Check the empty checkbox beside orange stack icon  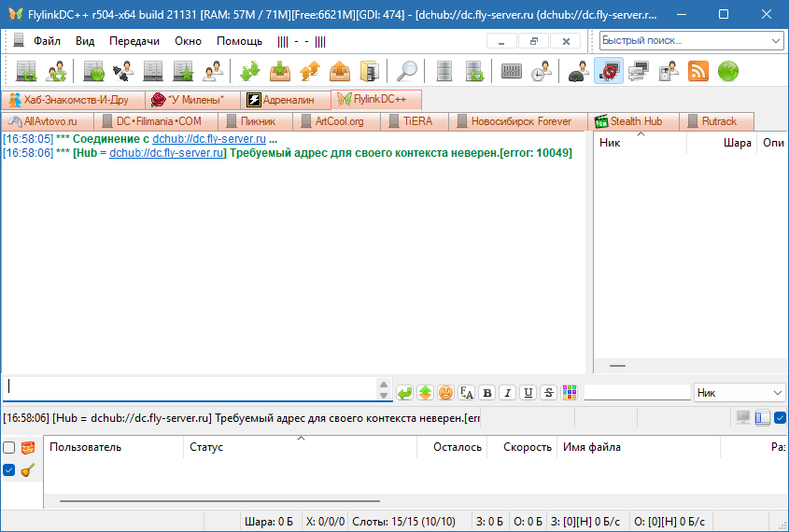point(9,447)
